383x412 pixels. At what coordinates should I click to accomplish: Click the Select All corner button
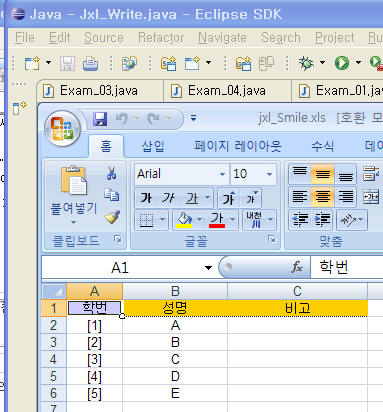pyautogui.click(x=54, y=291)
